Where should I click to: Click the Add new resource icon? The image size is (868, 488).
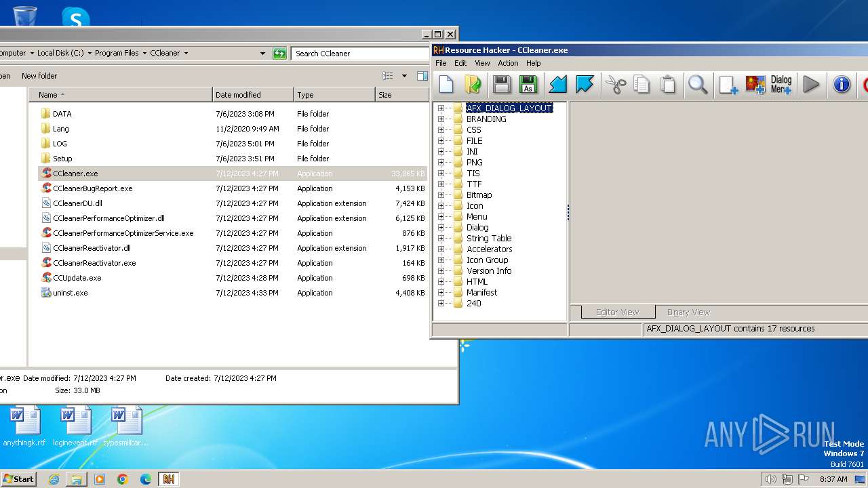pos(728,85)
